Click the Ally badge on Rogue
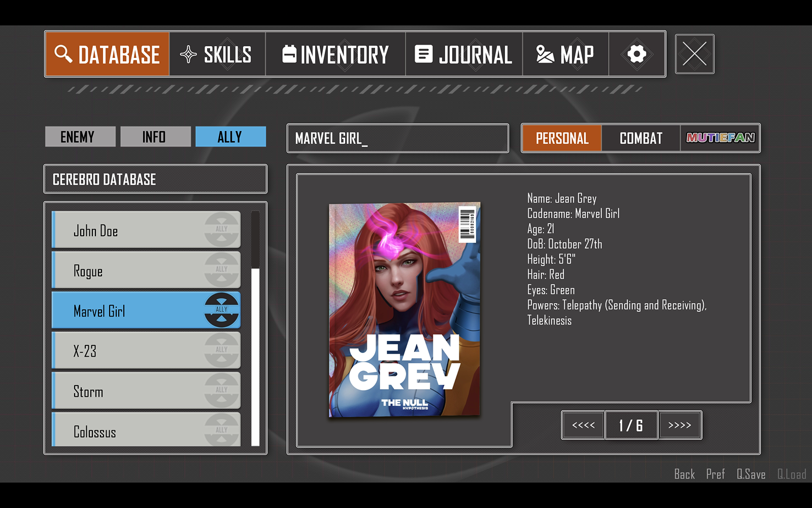This screenshot has height=508, width=812. coord(222,270)
